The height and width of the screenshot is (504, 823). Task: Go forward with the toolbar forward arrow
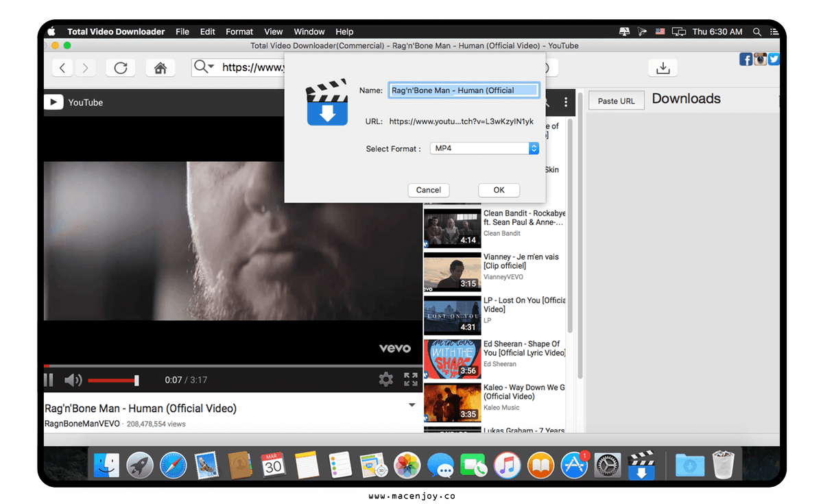85,68
